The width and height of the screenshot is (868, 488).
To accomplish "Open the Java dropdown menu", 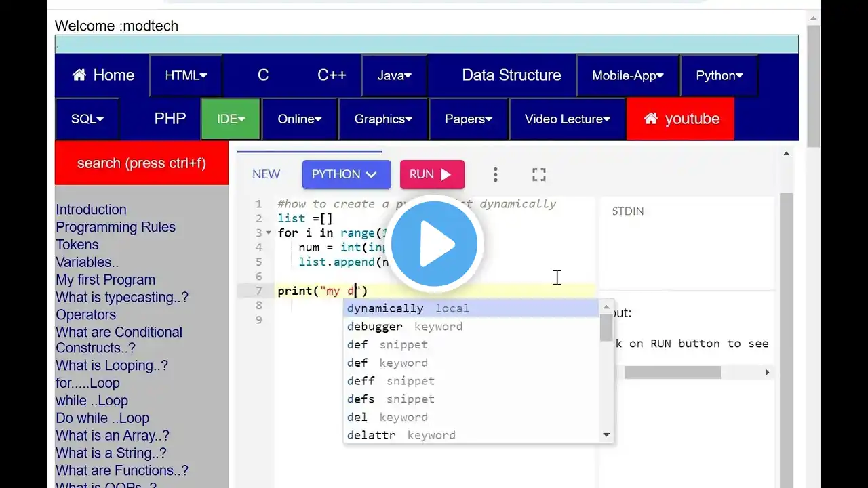I will [395, 75].
